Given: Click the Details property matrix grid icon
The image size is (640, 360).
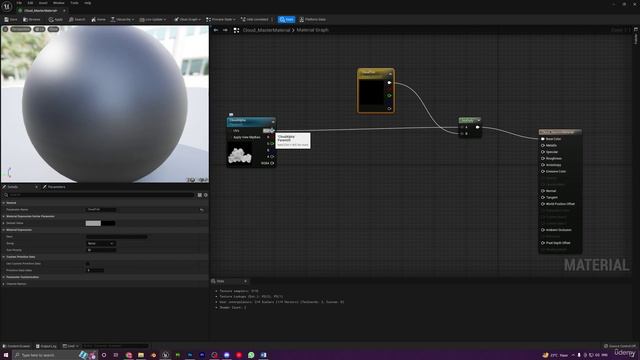Looking at the screenshot, I should tap(200, 195).
